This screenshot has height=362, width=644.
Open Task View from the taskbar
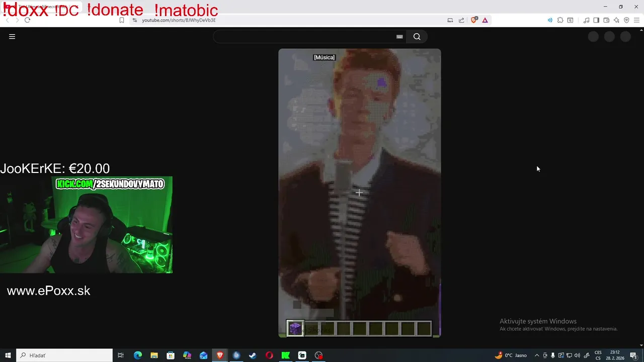click(x=121, y=355)
